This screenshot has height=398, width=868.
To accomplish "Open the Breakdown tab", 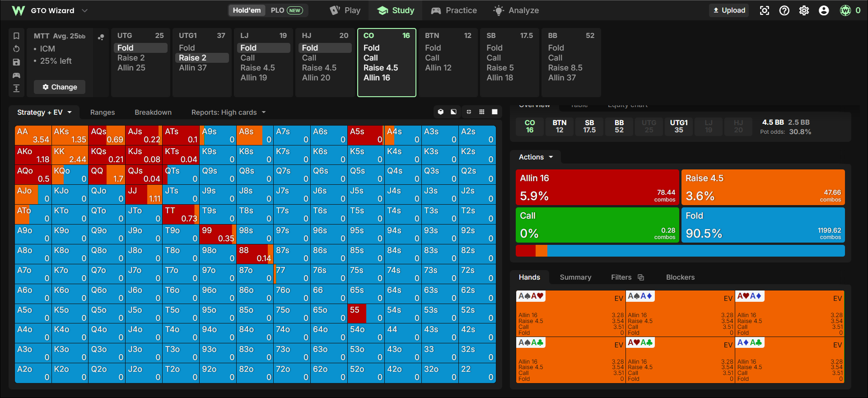I will point(153,112).
